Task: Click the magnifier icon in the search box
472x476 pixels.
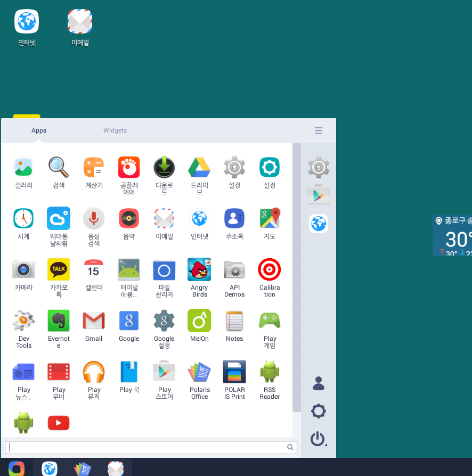Action: [290, 447]
